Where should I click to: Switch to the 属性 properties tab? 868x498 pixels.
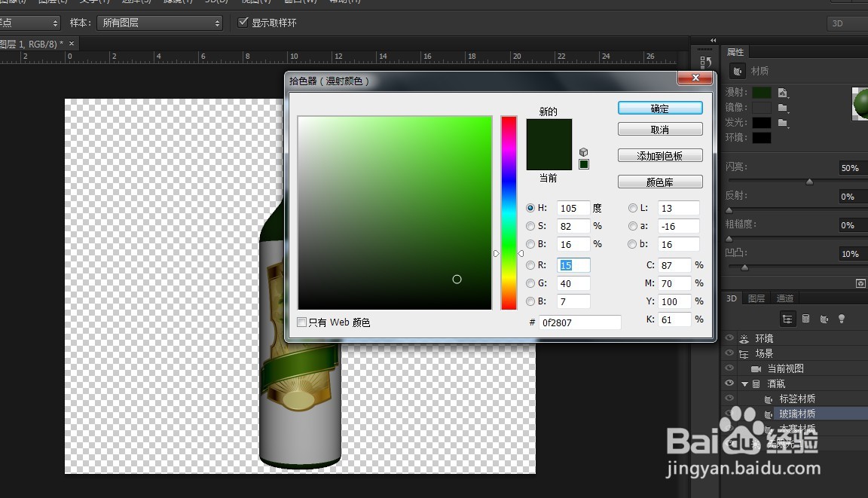point(735,52)
